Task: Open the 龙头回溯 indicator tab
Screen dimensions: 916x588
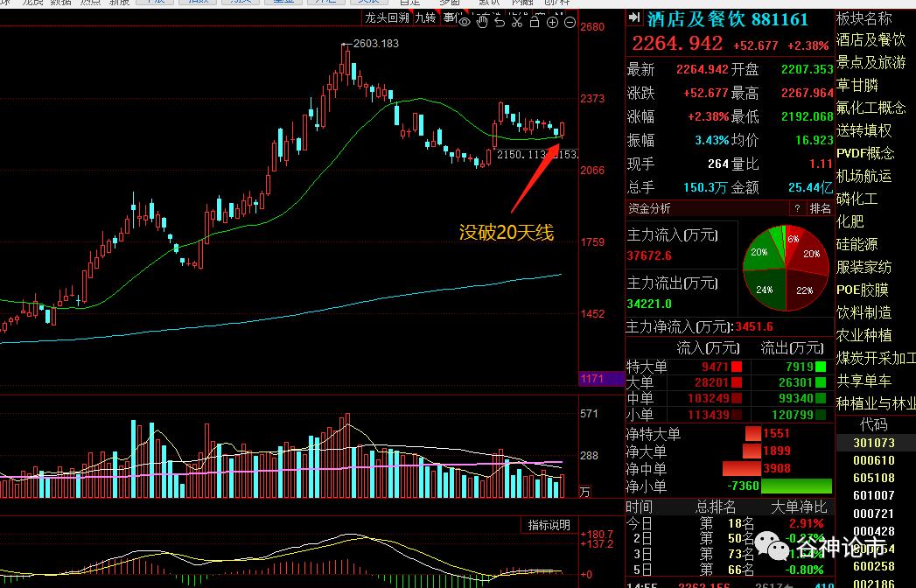Action: (x=387, y=17)
